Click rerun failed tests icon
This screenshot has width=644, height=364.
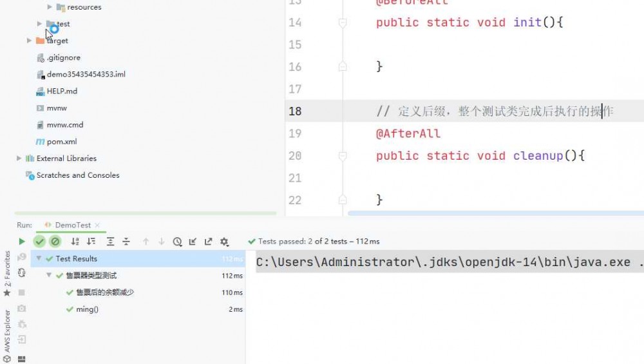click(x=22, y=257)
